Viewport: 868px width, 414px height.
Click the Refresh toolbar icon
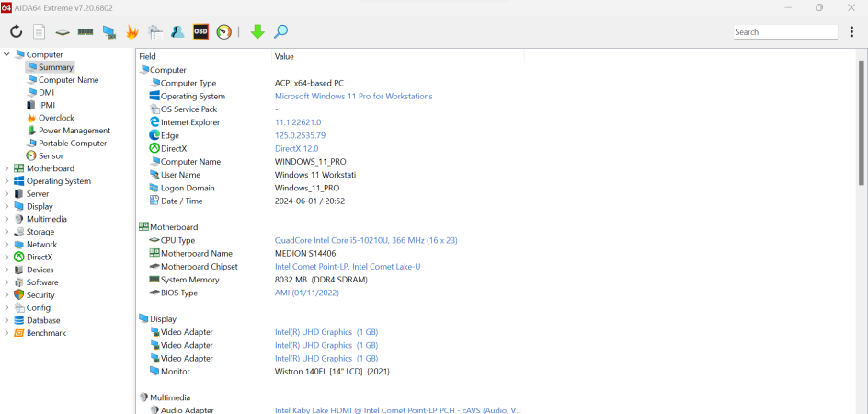(x=16, y=31)
